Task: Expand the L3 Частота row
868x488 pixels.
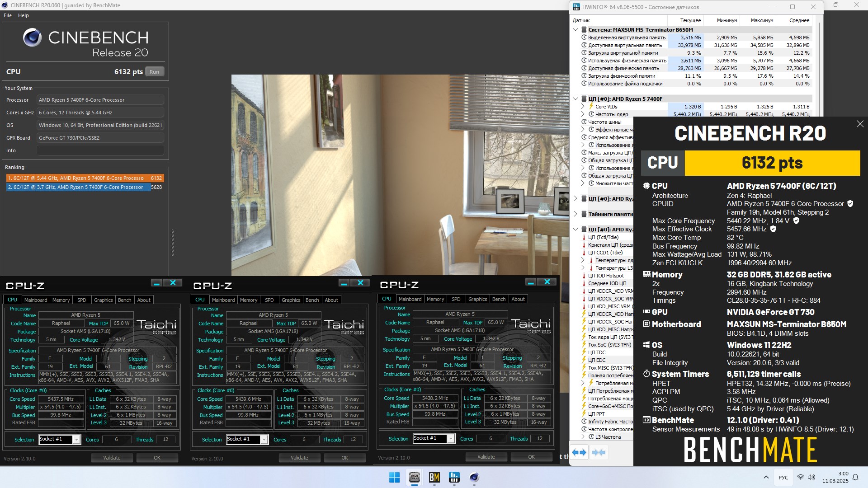Action: (583, 437)
